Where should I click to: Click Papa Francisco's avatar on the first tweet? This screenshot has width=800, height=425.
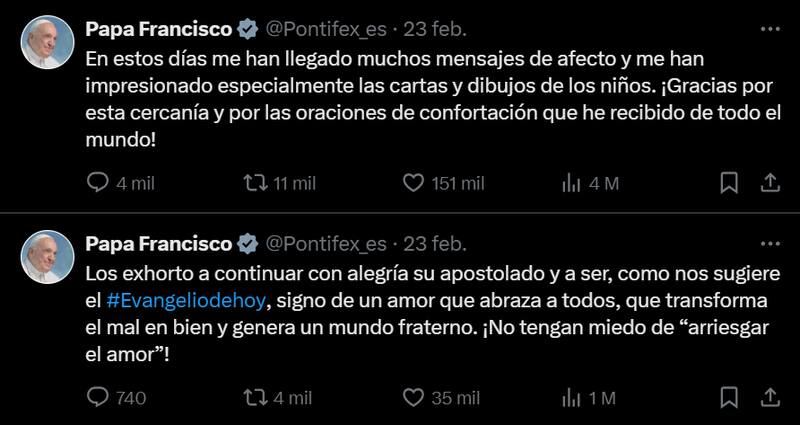[47, 42]
